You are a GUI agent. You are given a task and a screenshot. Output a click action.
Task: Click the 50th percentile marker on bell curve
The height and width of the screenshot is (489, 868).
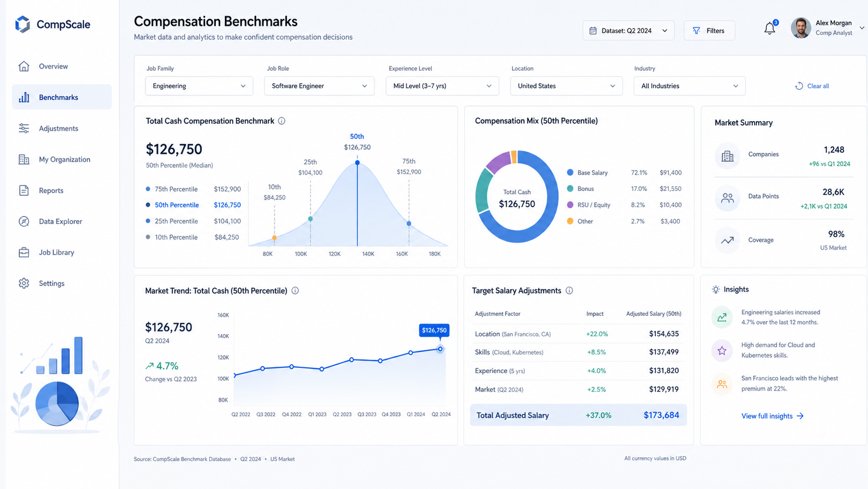coord(357,163)
